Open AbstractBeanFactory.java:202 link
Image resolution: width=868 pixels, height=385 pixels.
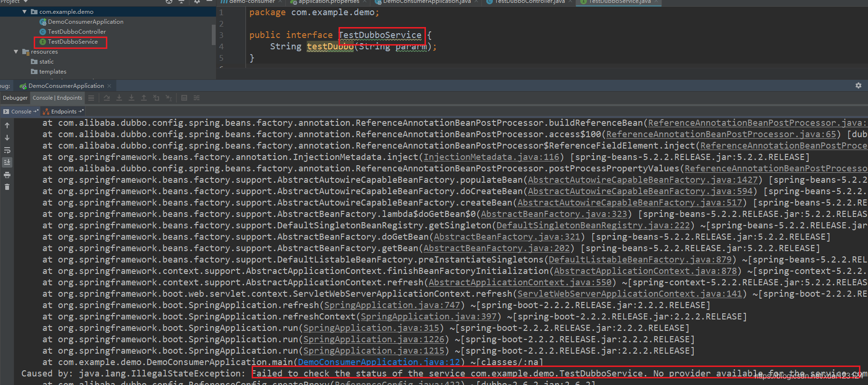(x=497, y=248)
